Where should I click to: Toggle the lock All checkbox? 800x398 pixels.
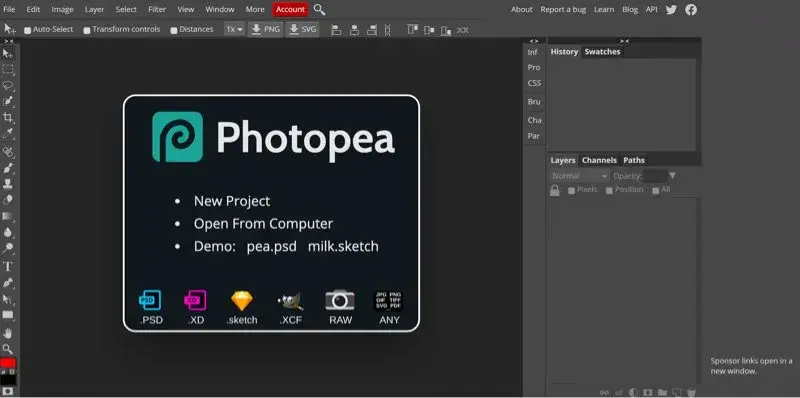point(656,190)
